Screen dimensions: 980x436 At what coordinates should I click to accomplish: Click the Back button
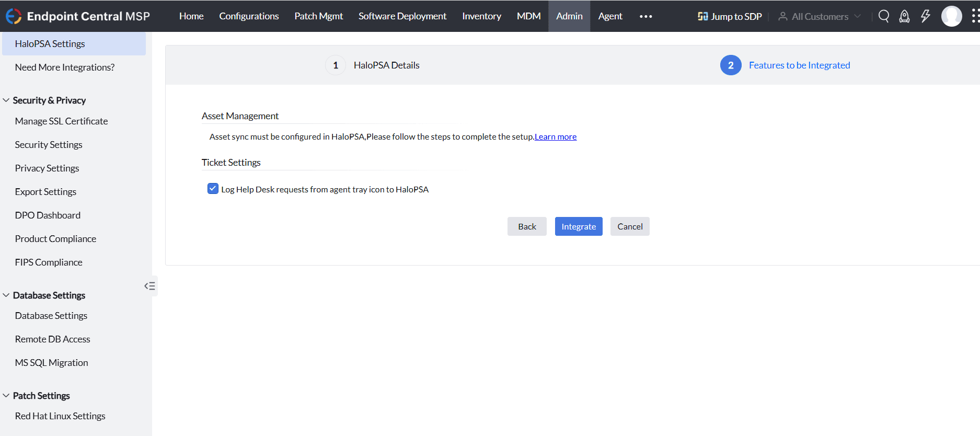527,226
